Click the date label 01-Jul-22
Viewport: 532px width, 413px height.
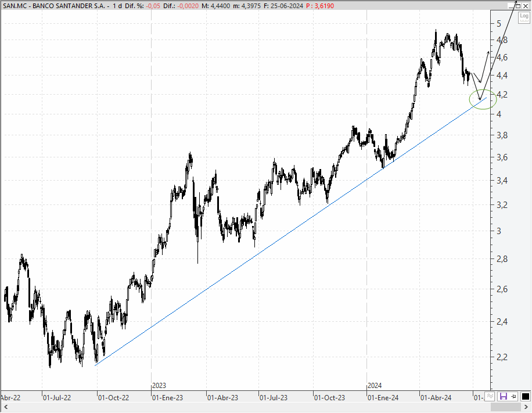(x=57, y=397)
